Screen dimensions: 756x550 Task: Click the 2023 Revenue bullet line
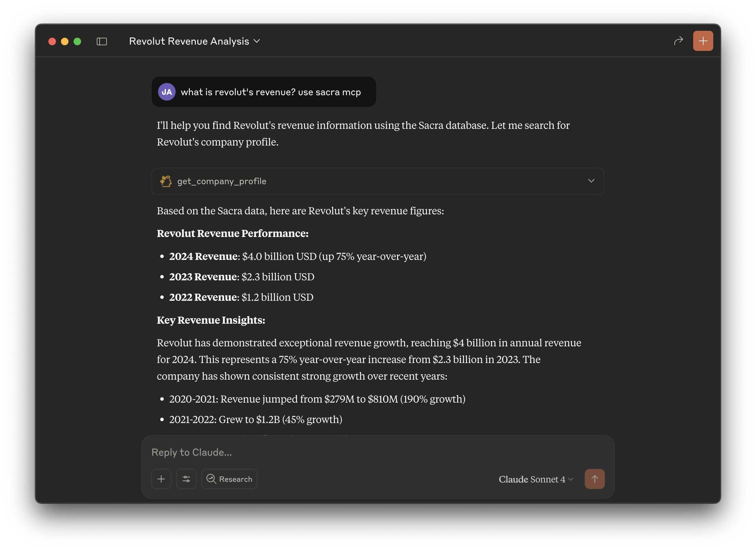click(x=242, y=277)
